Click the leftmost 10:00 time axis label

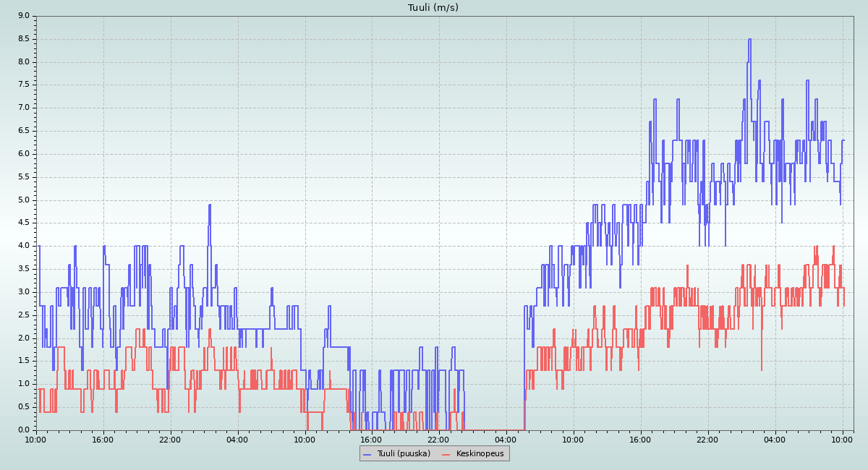point(36,439)
